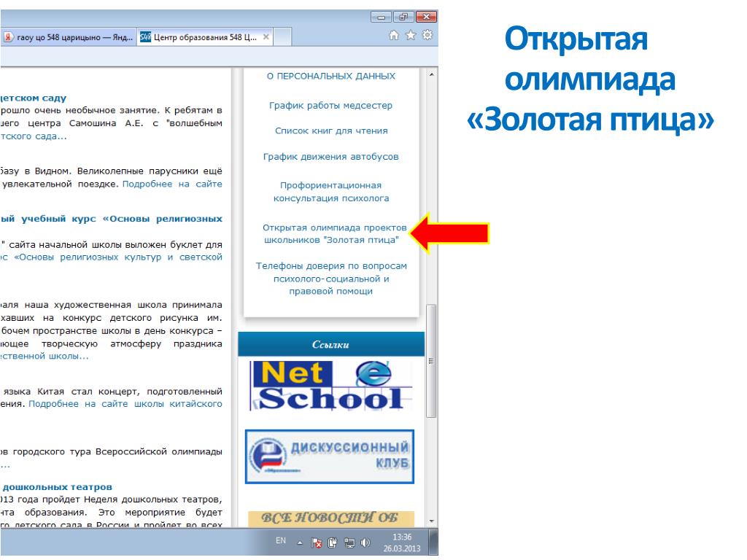
Task: Open Телефоны доверия по вопросам link
Action: tap(331, 279)
